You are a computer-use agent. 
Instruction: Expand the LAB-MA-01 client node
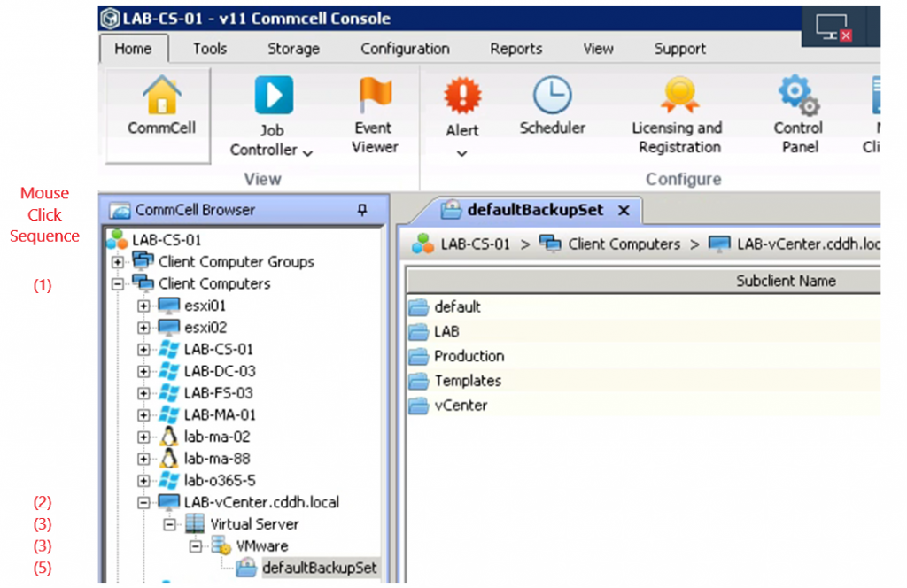click(143, 415)
